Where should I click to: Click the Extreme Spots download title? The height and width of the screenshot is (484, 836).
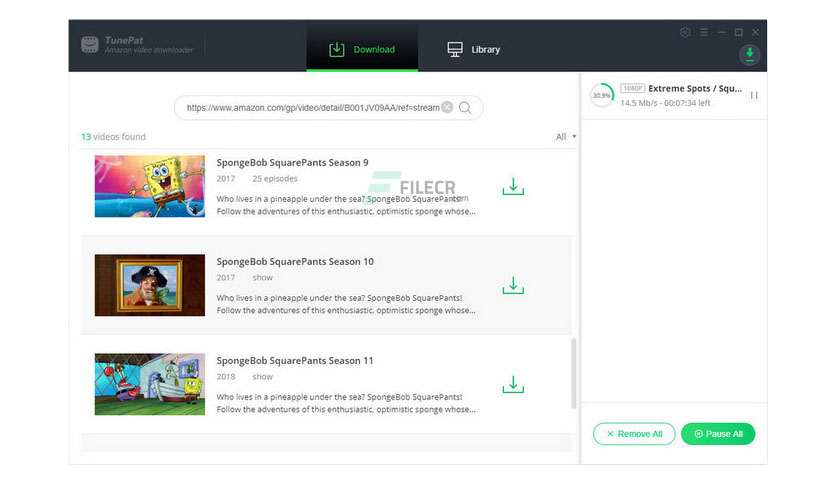coord(695,88)
